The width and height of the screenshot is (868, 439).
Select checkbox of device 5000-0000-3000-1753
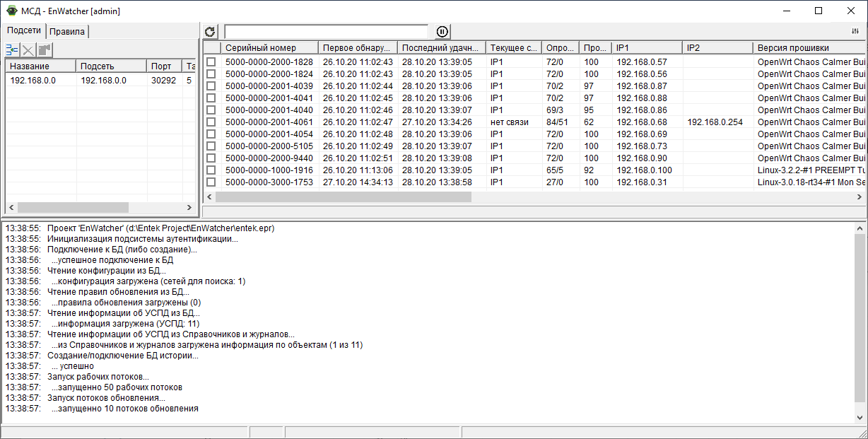pos(211,182)
